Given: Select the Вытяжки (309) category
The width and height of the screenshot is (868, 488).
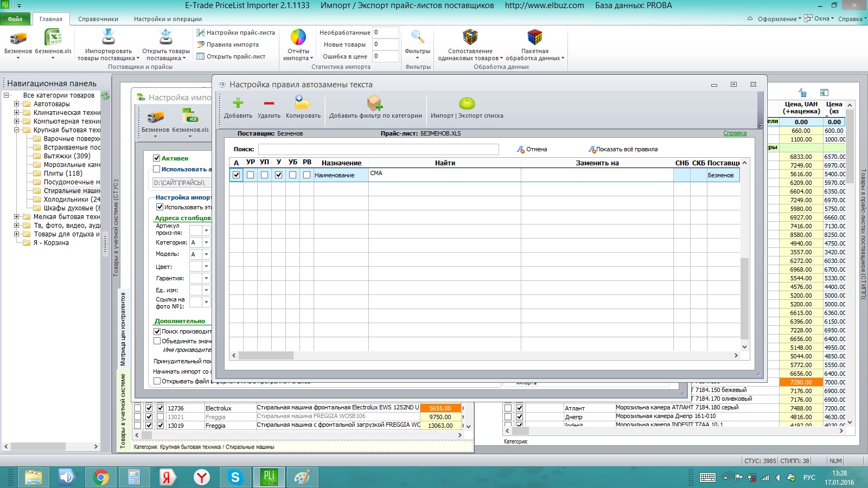Looking at the screenshot, I should click(67, 156).
